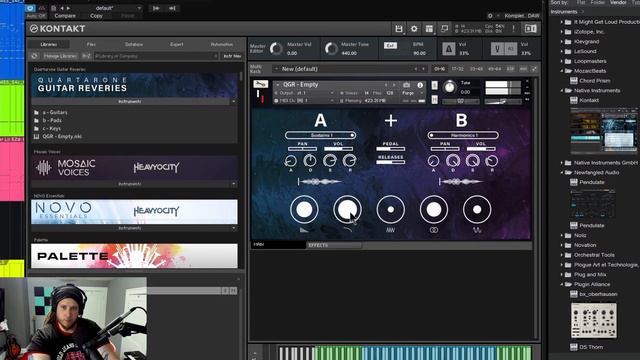Open the workspace layout icon in Kontakt header

click(x=429, y=29)
